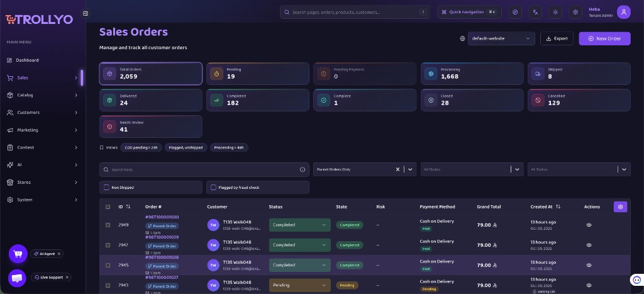The image size is (644, 294).
Task: Expand the AI menu item
Action: pos(42,165)
